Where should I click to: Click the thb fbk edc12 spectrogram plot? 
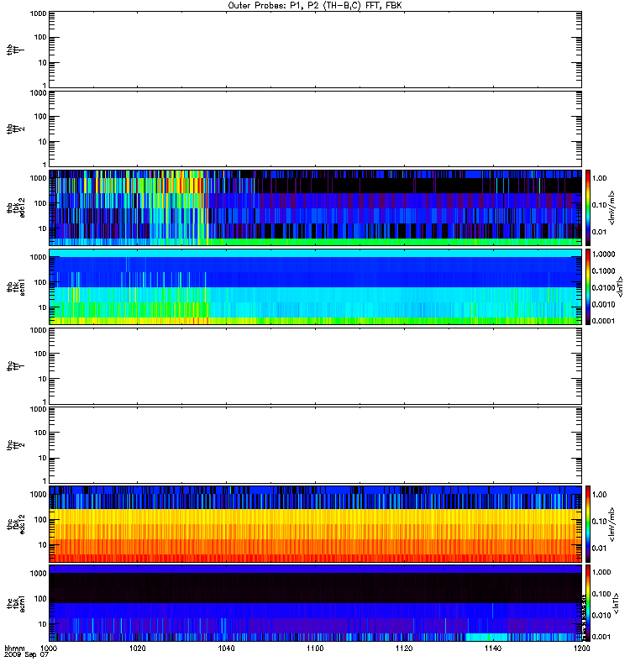[315, 207]
